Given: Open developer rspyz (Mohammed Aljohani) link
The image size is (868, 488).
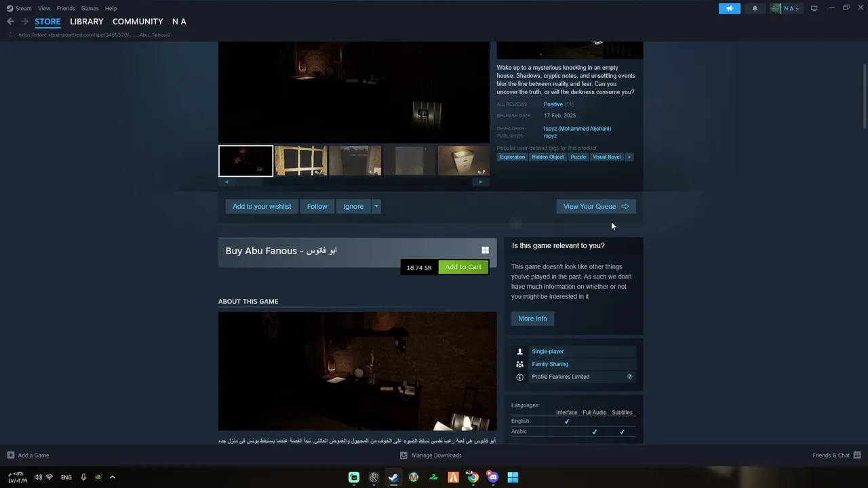Looking at the screenshot, I should click(577, 129).
